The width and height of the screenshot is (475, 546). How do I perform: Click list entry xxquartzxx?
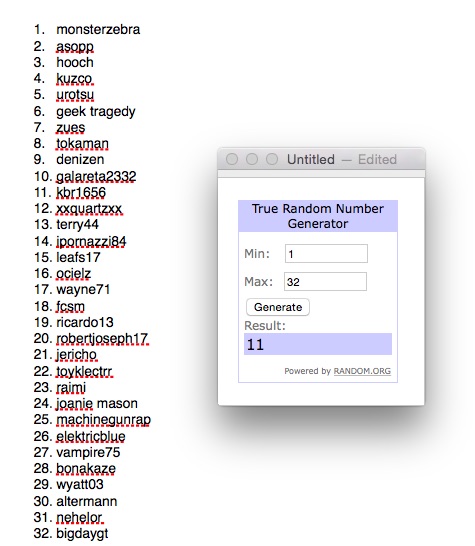(x=89, y=209)
